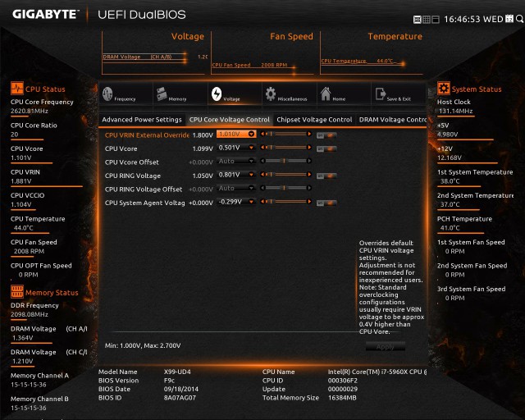This screenshot has width=525, height=420.
Task: Go to the Home house icon
Action: pyautogui.click(x=326, y=94)
